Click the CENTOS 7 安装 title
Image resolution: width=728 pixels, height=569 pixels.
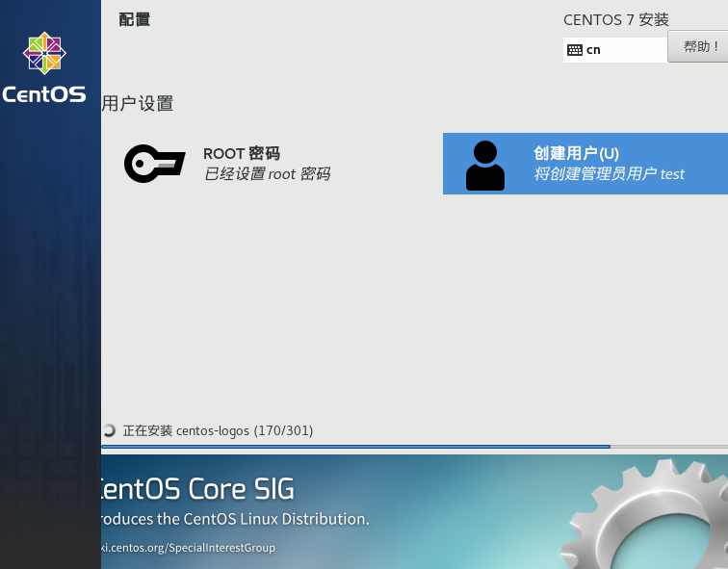click(x=616, y=20)
